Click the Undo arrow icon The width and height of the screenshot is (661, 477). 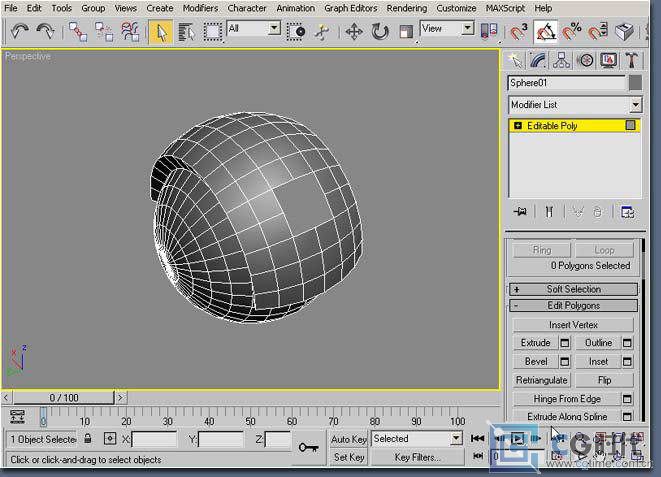[x=19, y=31]
